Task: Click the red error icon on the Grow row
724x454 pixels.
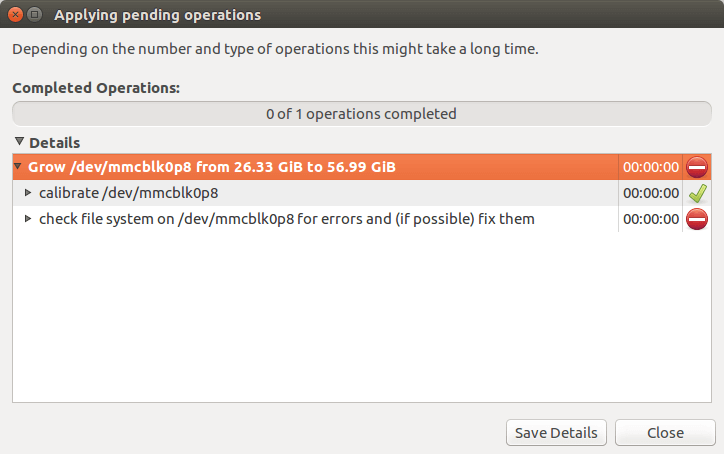Action: point(697,167)
